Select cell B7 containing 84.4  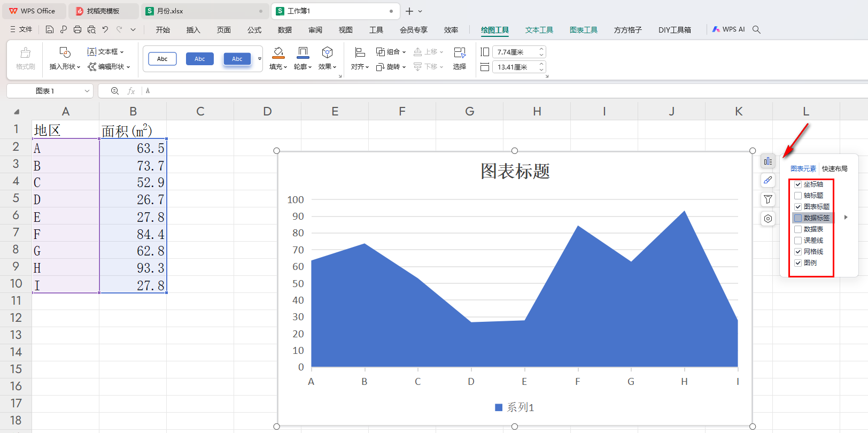click(133, 234)
